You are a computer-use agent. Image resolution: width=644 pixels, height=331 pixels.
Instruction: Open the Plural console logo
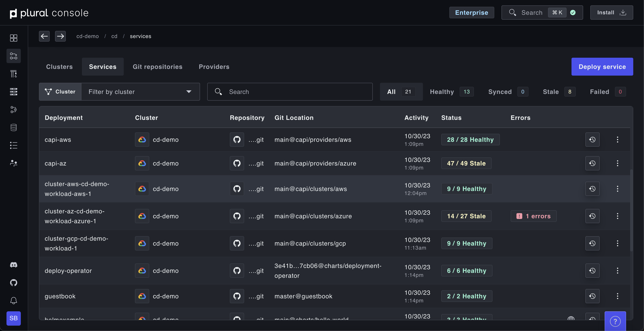pos(49,13)
